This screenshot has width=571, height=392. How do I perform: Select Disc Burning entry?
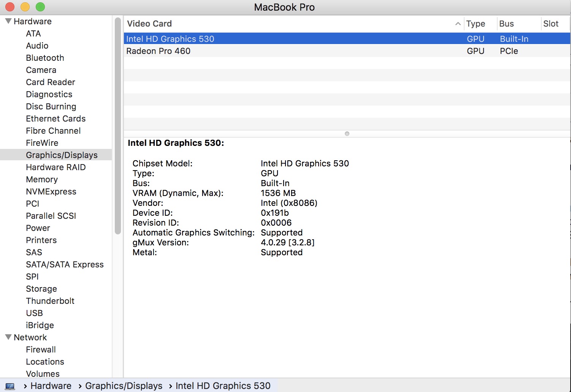pyautogui.click(x=51, y=106)
